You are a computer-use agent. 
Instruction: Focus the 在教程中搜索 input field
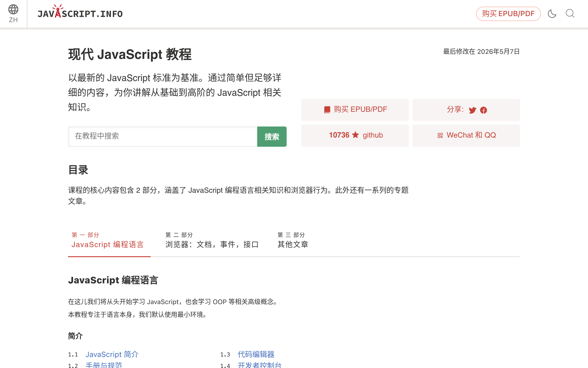pos(163,137)
